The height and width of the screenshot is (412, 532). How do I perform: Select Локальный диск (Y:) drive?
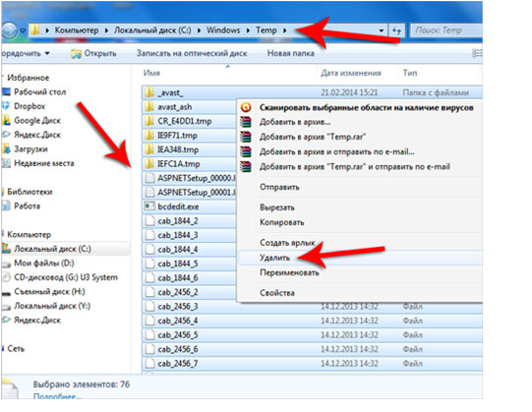(52, 306)
